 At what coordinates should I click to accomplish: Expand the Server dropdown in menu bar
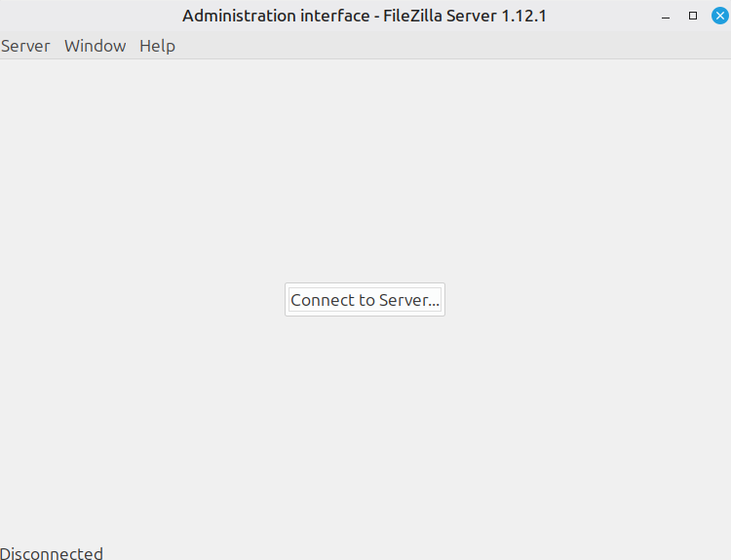25,46
